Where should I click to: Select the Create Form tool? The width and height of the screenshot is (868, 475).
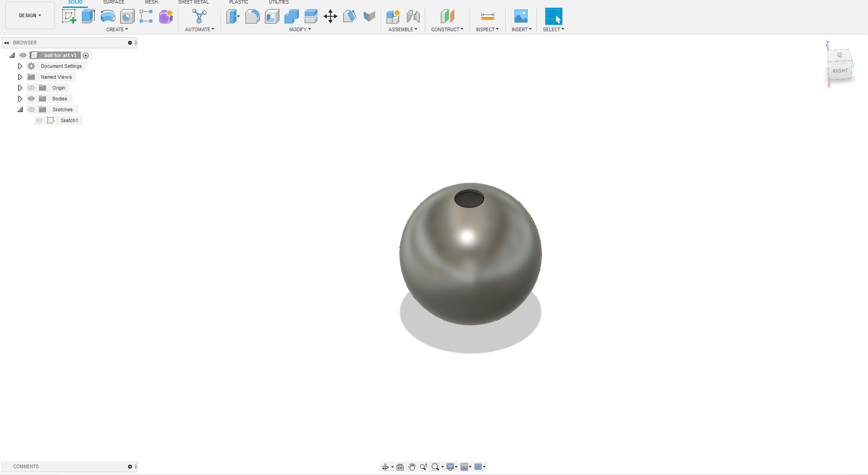point(166,16)
